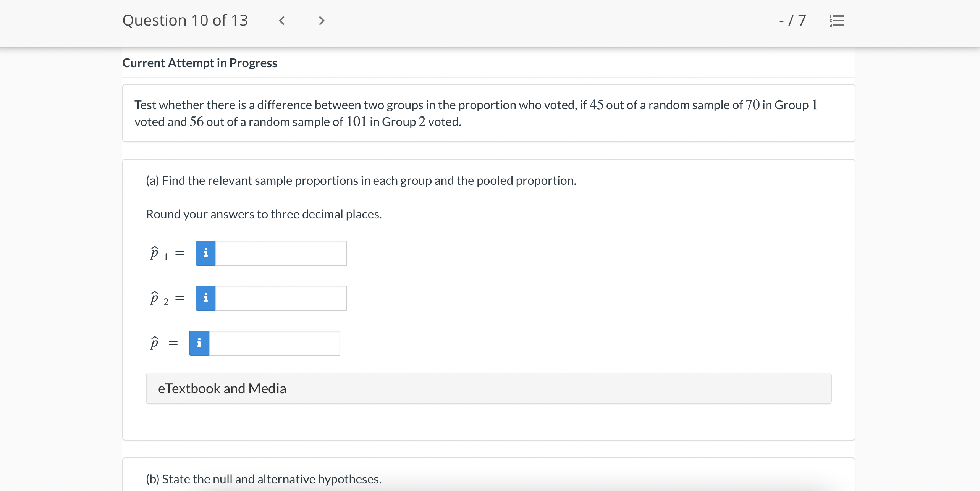This screenshot has height=491, width=980.
Task: Click inside the p-hat 2 answer field
Action: coord(281,298)
